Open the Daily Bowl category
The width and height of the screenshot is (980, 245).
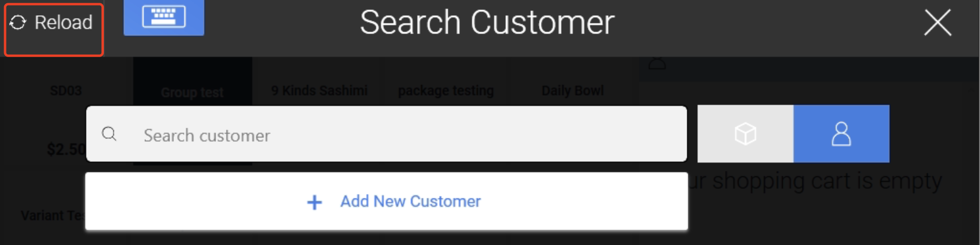click(x=573, y=91)
